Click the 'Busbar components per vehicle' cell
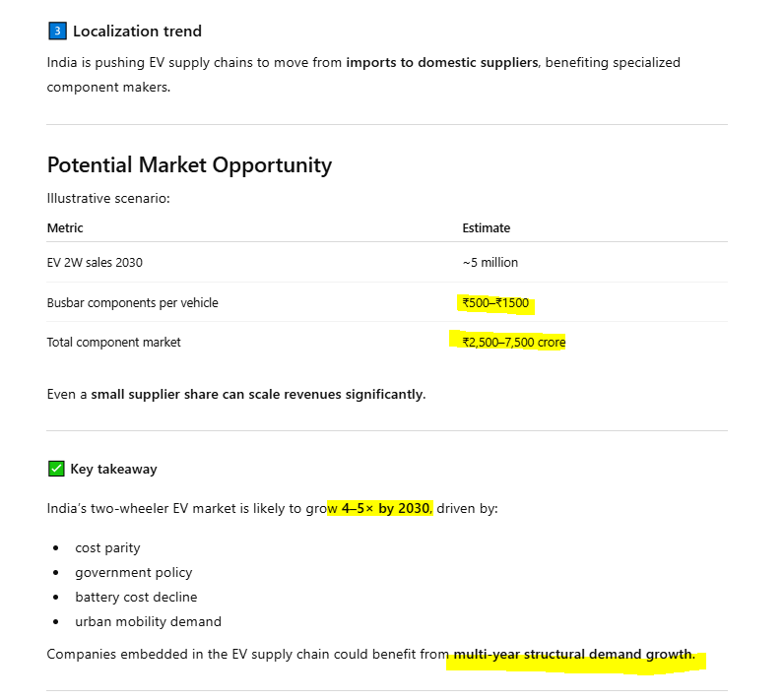784x700 pixels. [x=132, y=302]
